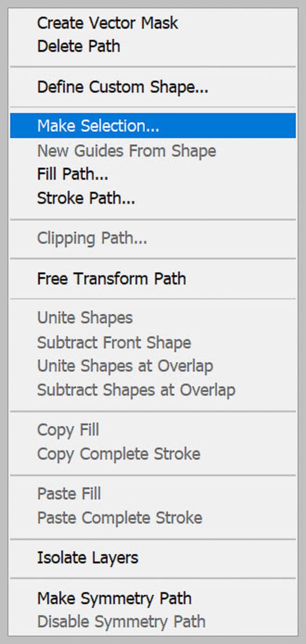306x644 pixels.
Task: Select Delete Path from the menu
Action: point(79,46)
